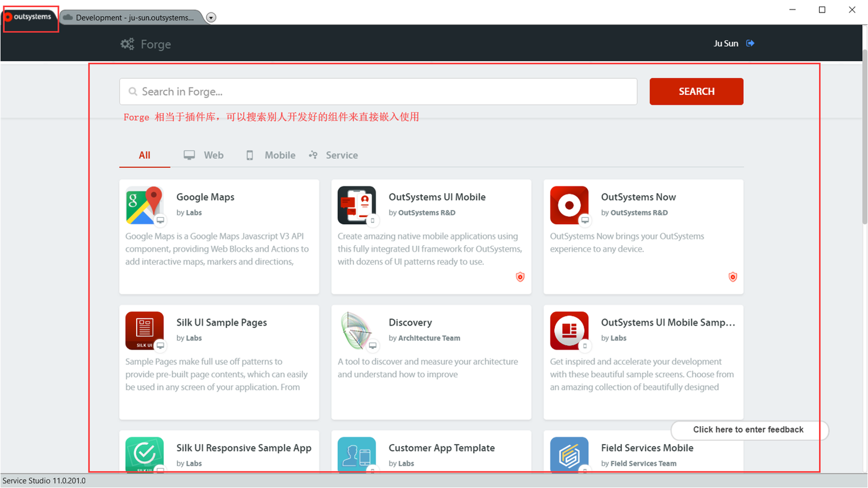Click 'Service Studio 11.0.201.0' status text
Screen dimensions: 868x488
pyautogui.click(x=44, y=481)
